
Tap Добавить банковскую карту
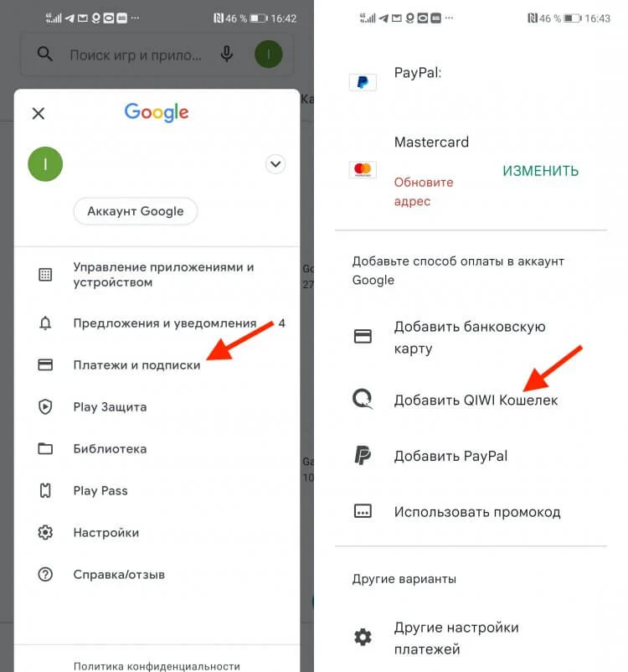pos(471,338)
